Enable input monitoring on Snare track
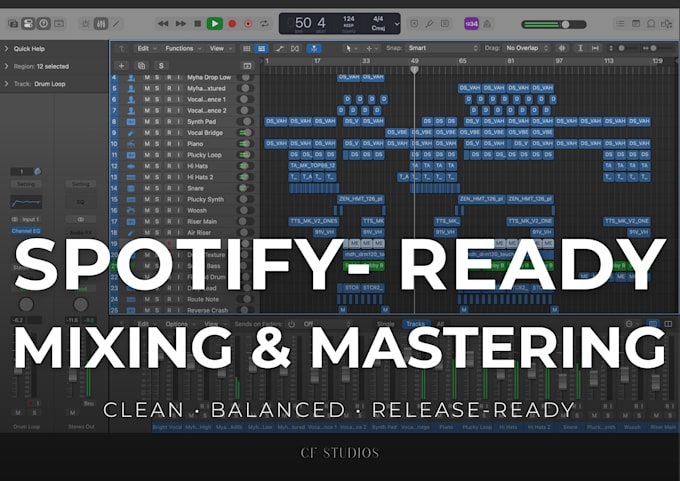This screenshot has height=481, width=680. [178, 188]
